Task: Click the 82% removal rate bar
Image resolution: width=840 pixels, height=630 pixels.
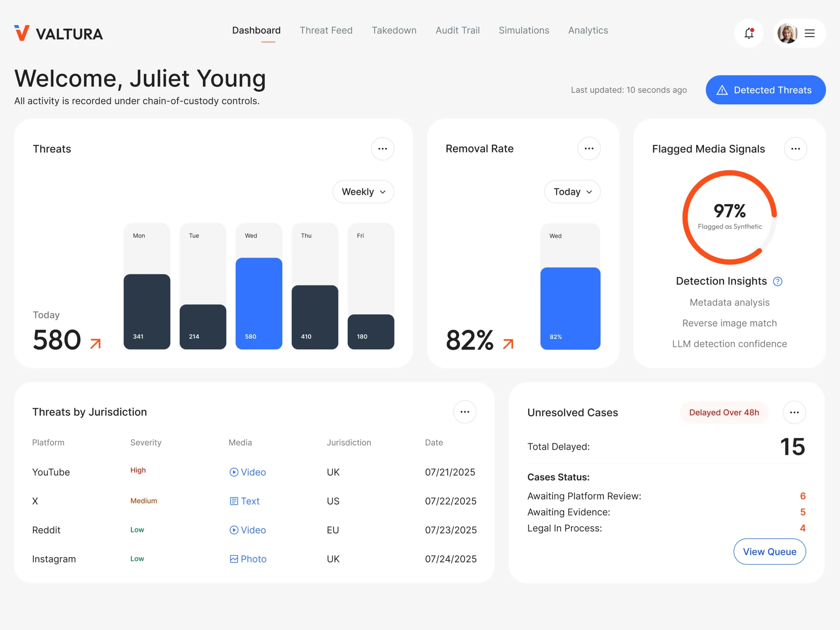Action: pos(570,309)
